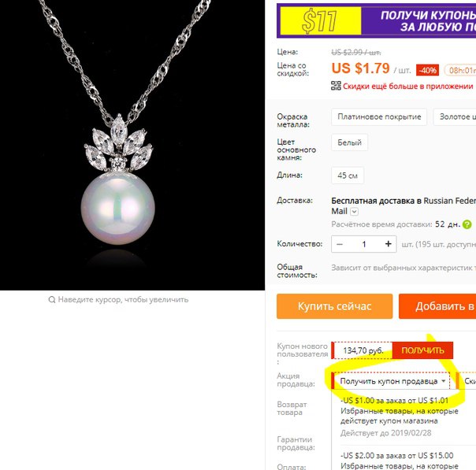Click the pearl pendant product image
Image resolution: width=476 pixels, height=470 pixels.
pyautogui.click(x=132, y=145)
